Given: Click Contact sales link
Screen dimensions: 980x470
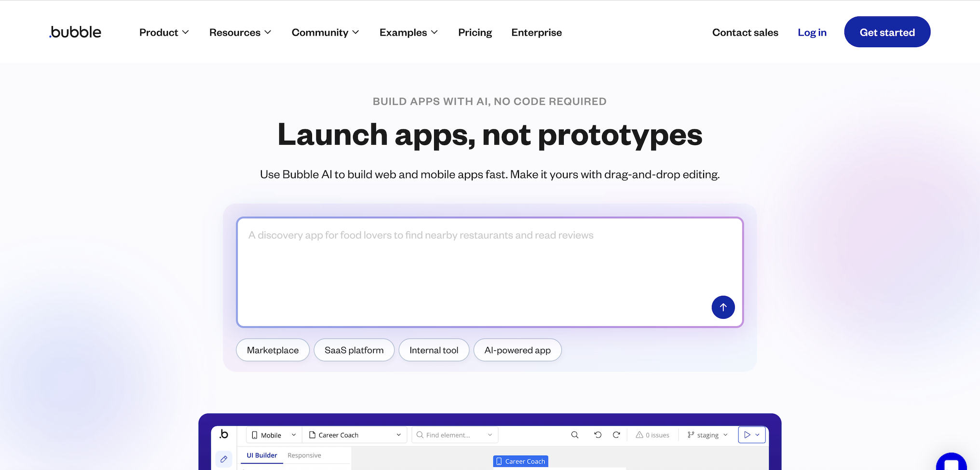Looking at the screenshot, I should (x=745, y=32).
